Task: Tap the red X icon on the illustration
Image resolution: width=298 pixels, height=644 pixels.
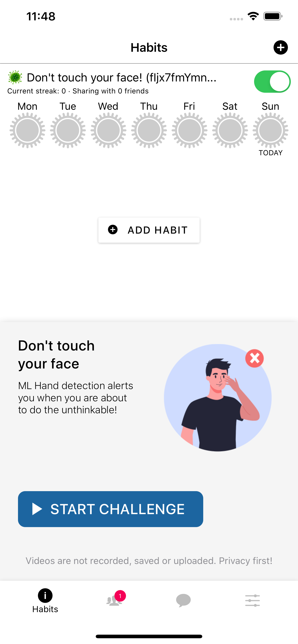Action: tap(254, 358)
